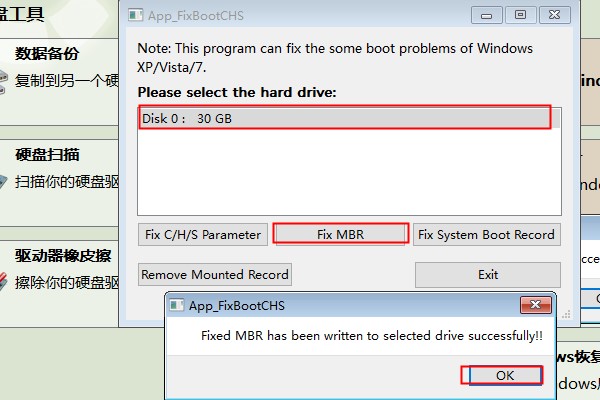Close the App_FixBootCHS main window
The width and height of the screenshot is (600, 400).
coord(554,15)
